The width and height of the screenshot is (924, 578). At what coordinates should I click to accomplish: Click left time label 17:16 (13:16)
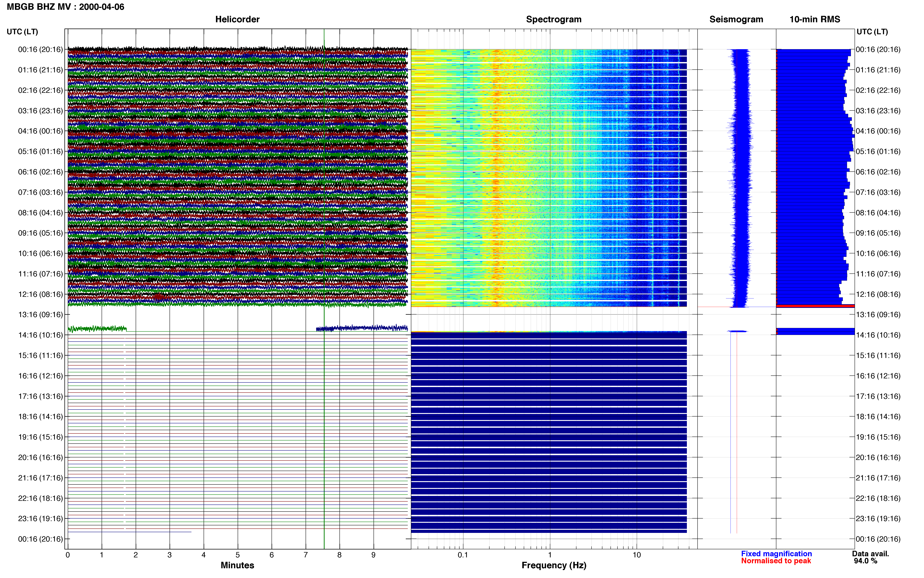(x=41, y=396)
